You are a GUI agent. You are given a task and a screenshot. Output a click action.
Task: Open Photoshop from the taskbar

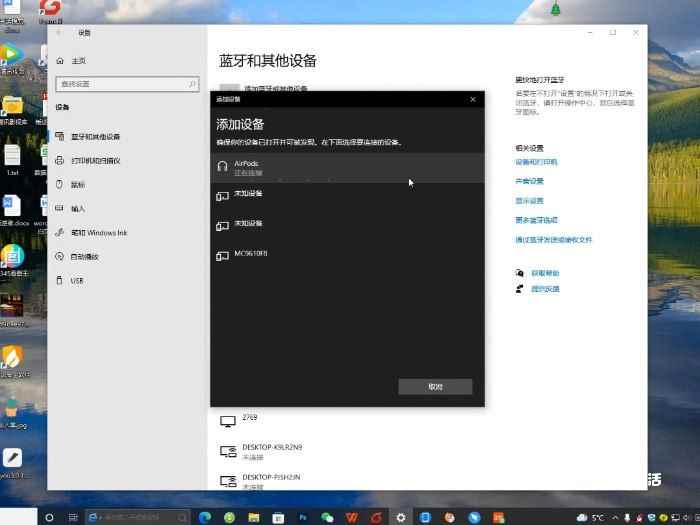pos(303,517)
